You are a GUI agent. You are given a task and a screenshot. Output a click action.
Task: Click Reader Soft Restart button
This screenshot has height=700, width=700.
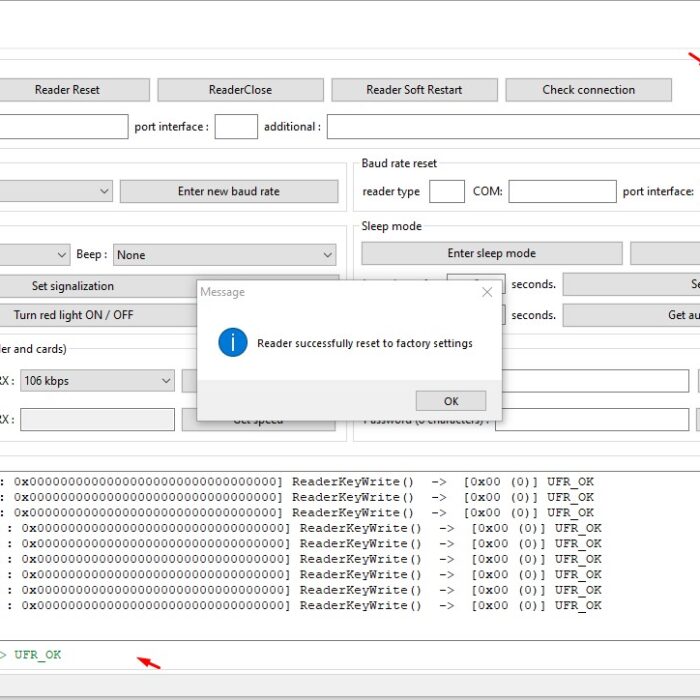coord(414,90)
